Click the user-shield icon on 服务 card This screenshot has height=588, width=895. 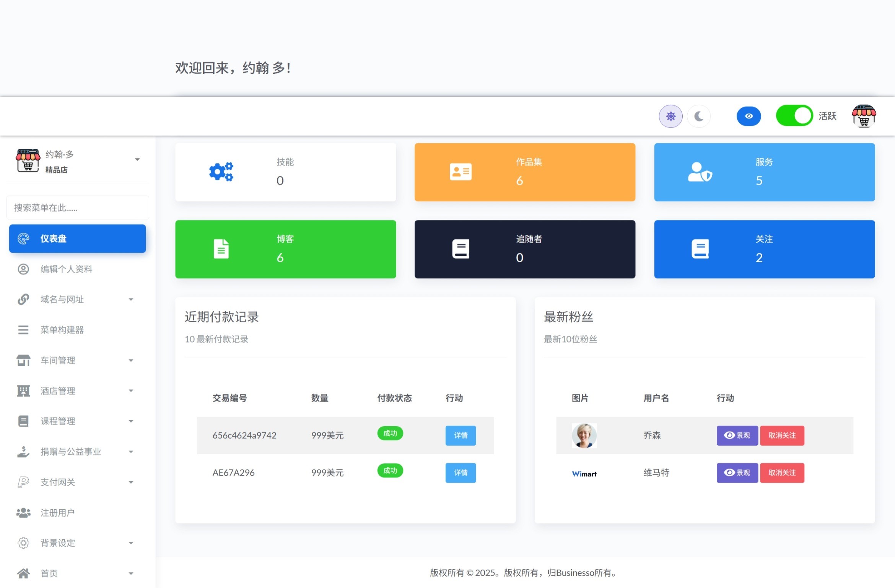click(700, 172)
